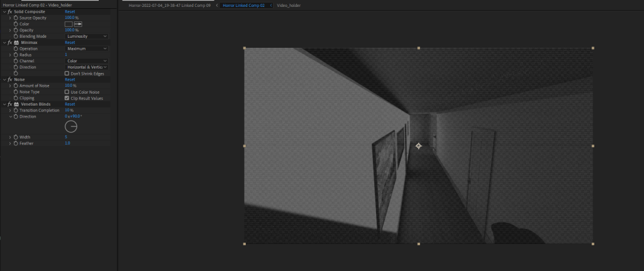Toggle stopwatch for Venetian Blinds Direction
Viewport: 644px width, 271px height.
tap(16, 116)
